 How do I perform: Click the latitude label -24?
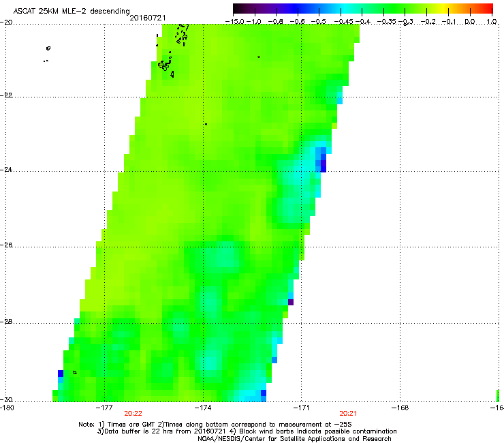(x=6, y=170)
